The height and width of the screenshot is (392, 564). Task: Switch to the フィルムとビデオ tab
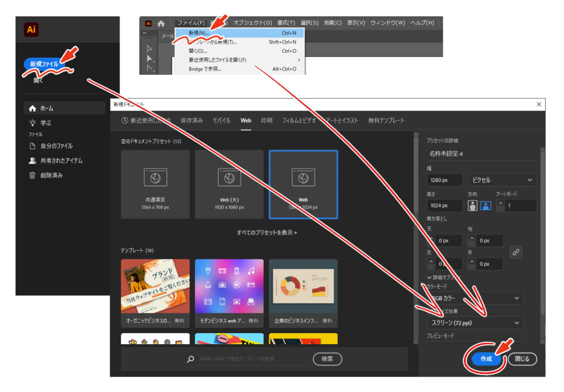(x=299, y=121)
